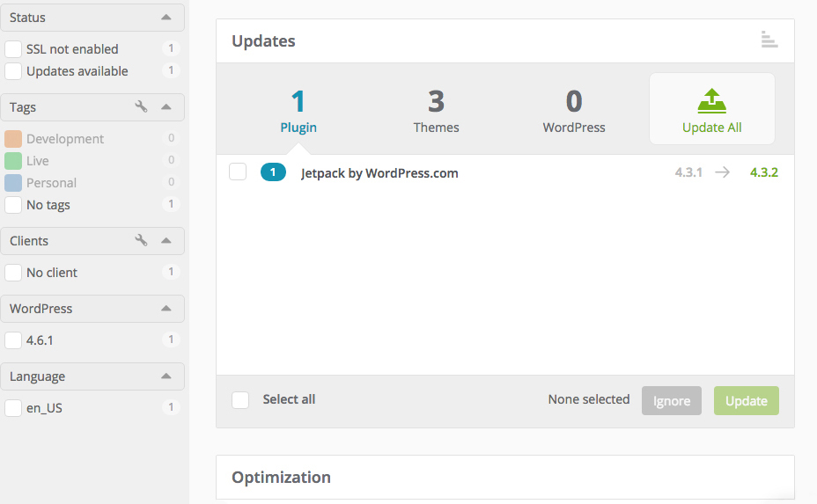
Task: Select the orange Development tag swatch
Action: coord(13,139)
